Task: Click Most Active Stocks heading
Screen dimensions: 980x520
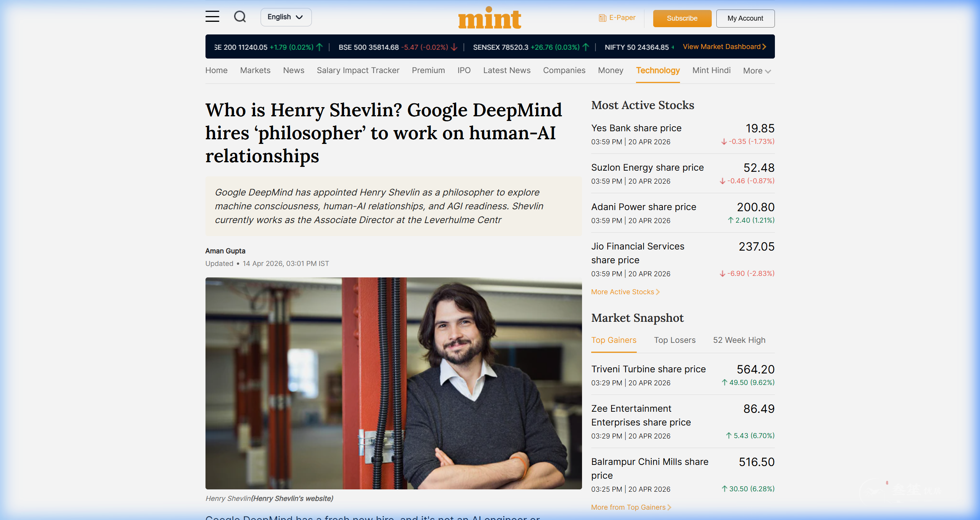Action: tap(642, 105)
